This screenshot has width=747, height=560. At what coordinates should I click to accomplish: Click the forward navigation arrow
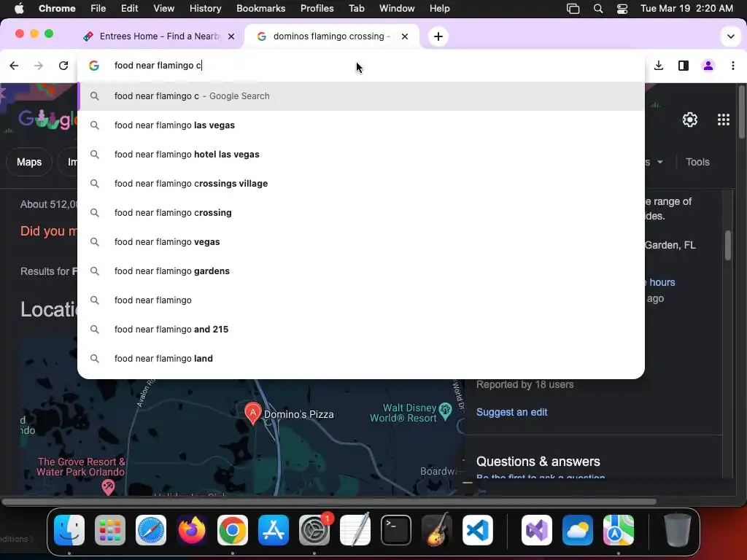click(x=39, y=66)
